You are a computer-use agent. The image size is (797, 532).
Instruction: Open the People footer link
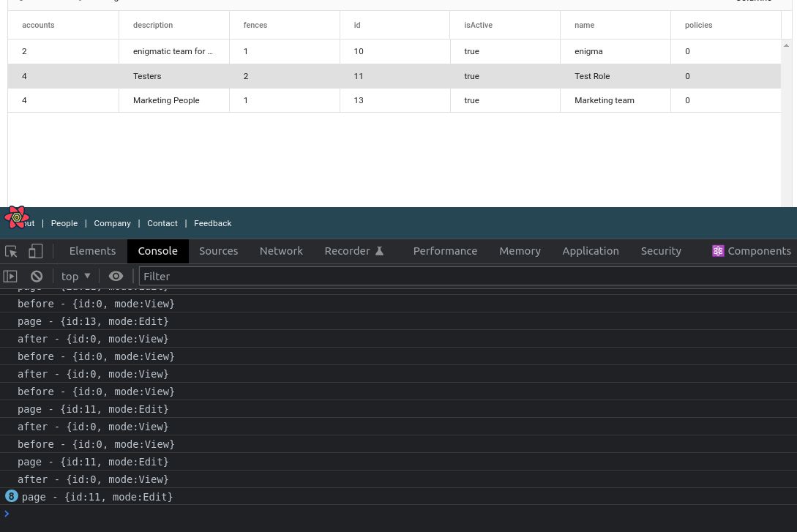pyautogui.click(x=64, y=223)
